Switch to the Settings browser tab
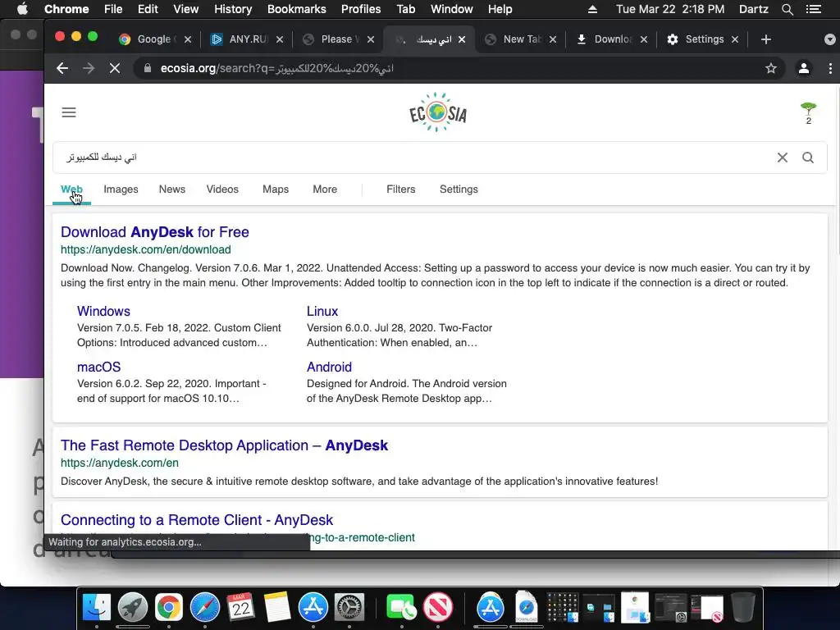 coord(702,39)
